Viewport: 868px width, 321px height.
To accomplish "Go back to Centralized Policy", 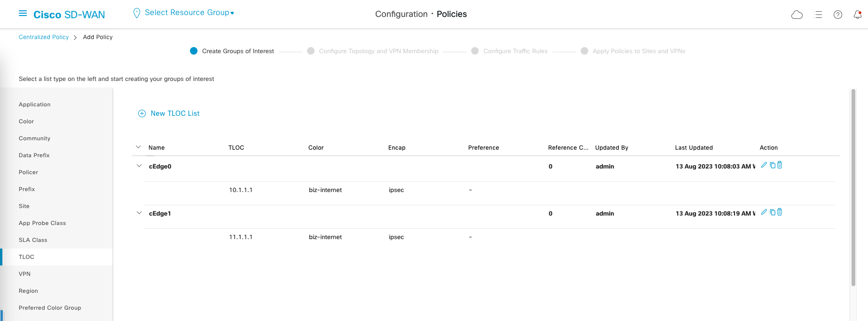I will coord(44,37).
